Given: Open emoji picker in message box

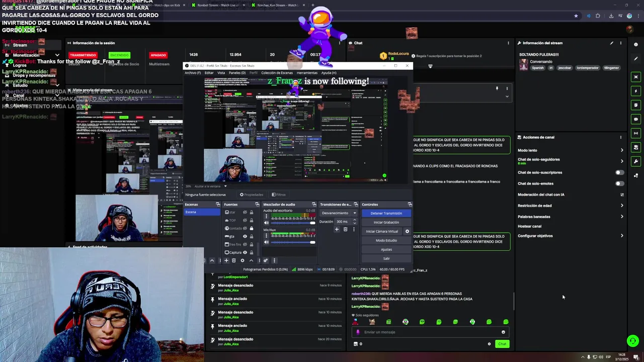Looking at the screenshot, I should click(x=503, y=332).
